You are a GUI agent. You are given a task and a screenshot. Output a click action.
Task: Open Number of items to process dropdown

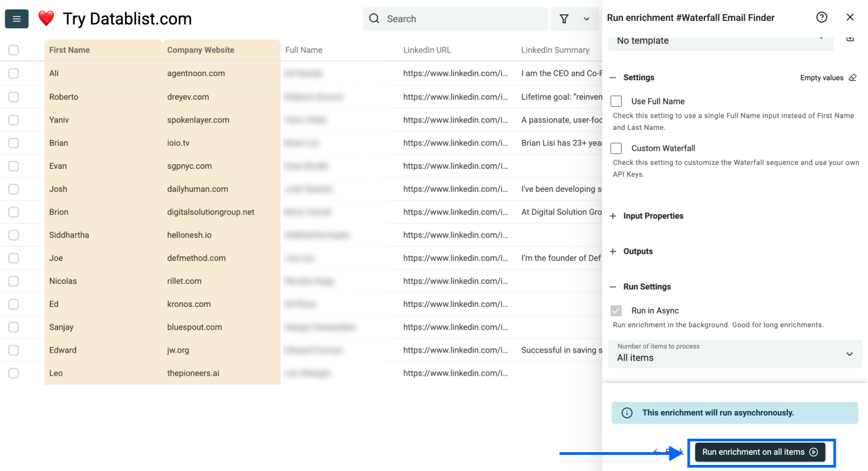click(x=735, y=354)
